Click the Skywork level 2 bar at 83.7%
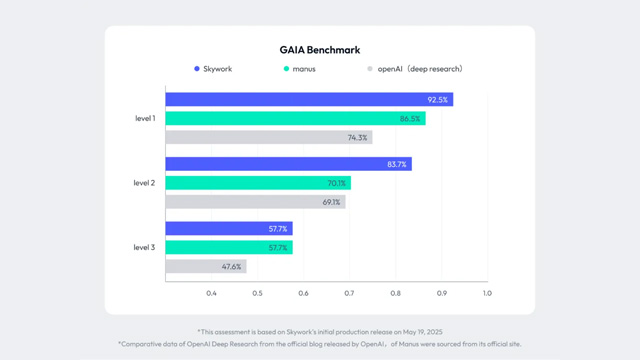The image size is (640, 360). pyautogui.click(x=289, y=164)
